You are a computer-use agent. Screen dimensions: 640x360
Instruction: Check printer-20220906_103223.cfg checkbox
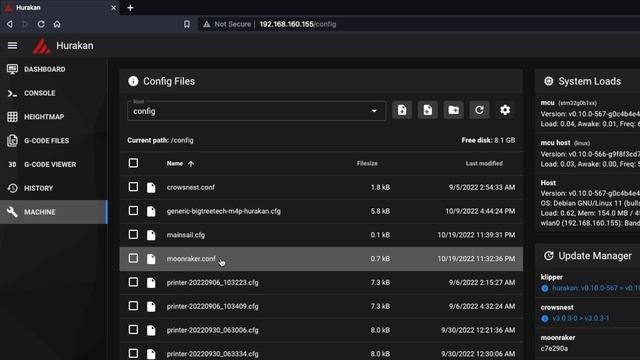[x=133, y=282]
